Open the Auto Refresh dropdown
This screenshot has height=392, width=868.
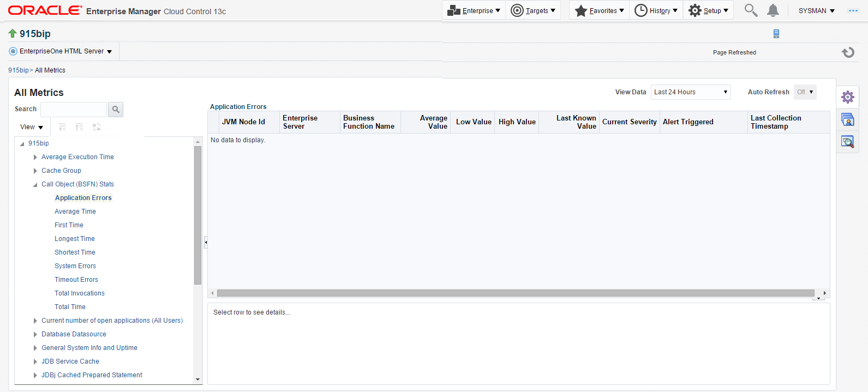point(805,92)
